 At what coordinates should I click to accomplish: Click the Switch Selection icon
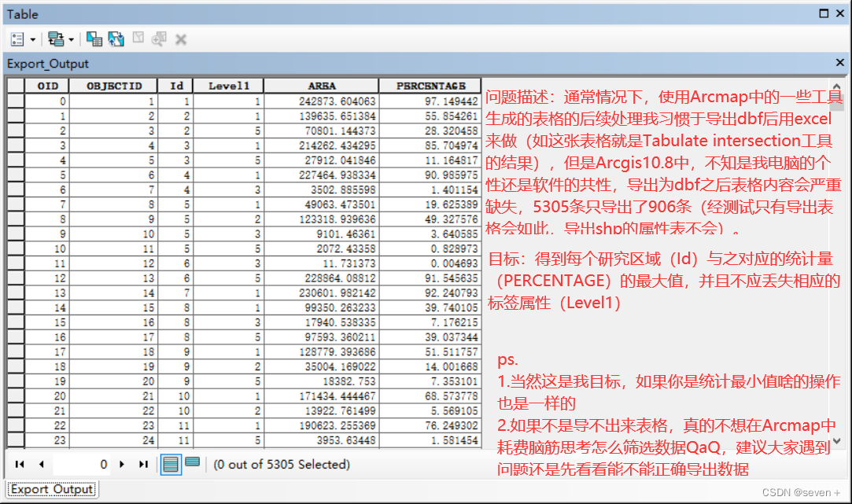pos(116,39)
